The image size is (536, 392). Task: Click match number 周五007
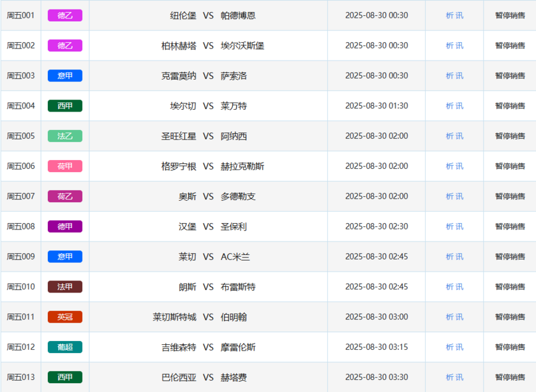pos(20,196)
